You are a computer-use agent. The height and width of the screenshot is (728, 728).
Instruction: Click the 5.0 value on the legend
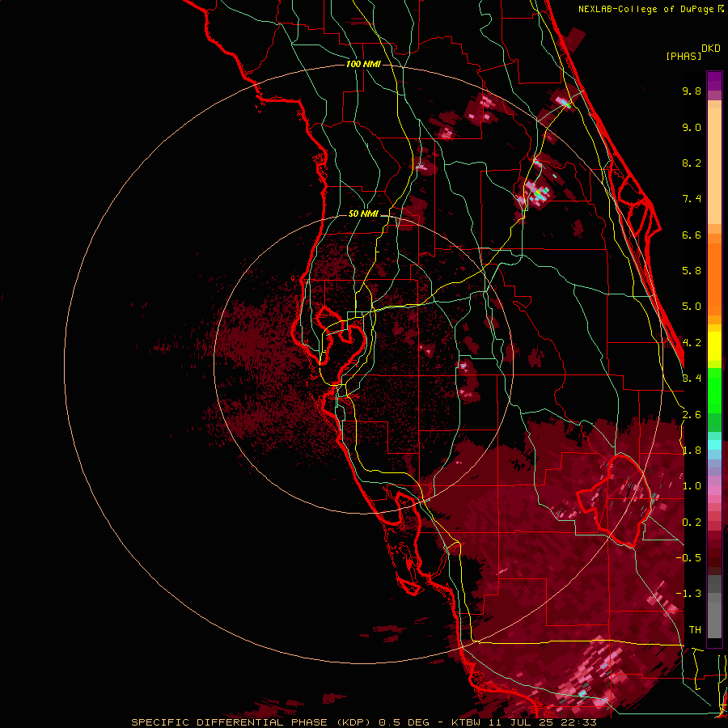pos(692,307)
